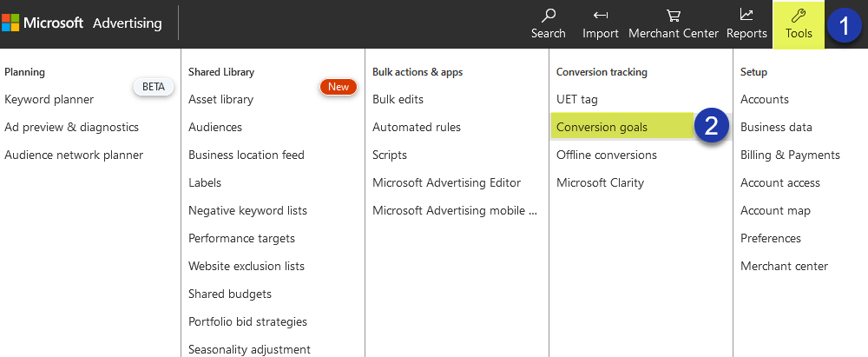Open Shared budgets
Screen dimensions: 868x357
230,294
